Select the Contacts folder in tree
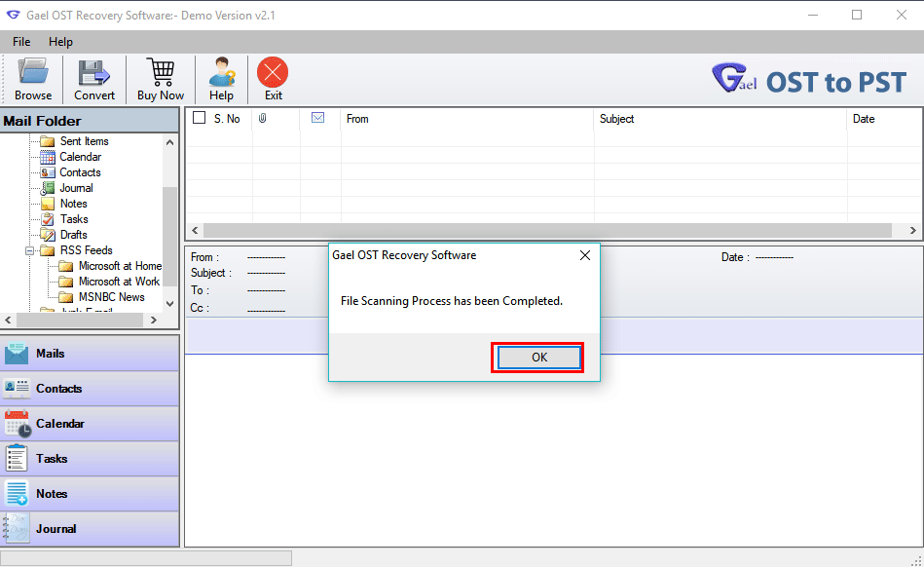 [x=80, y=172]
